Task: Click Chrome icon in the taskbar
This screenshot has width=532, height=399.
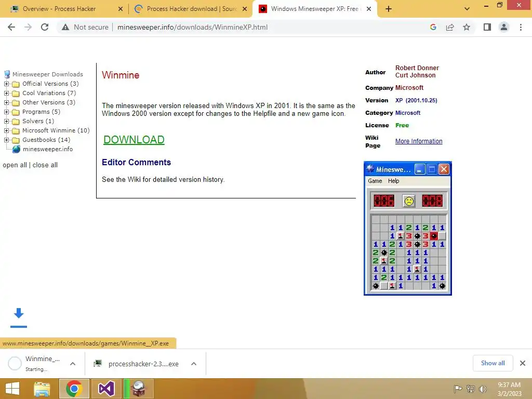Action: click(74, 389)
